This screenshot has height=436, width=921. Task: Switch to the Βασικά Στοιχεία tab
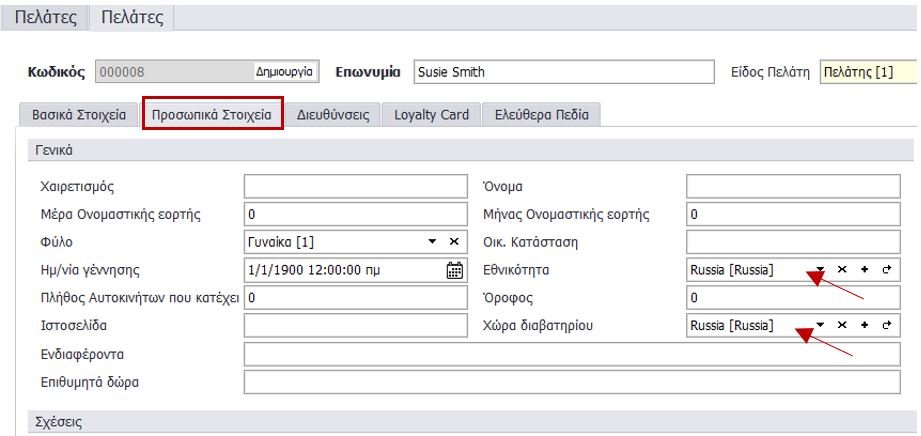76,115
